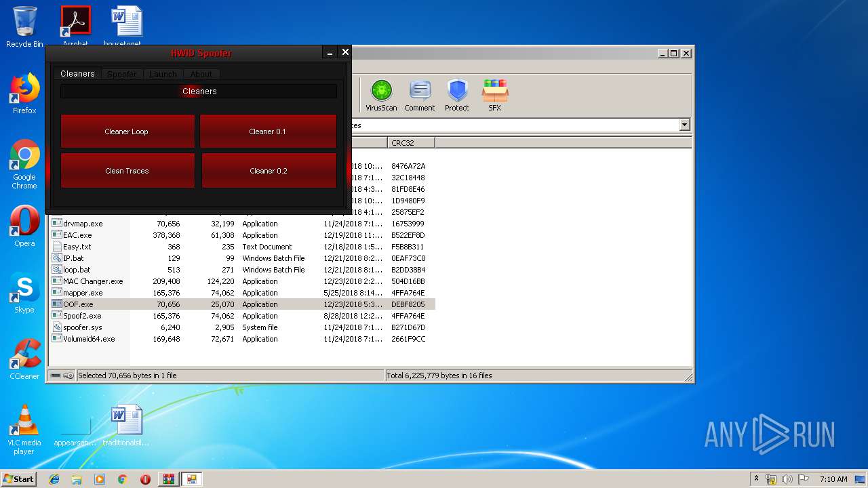The image size is (868, 488).
Task: Click the Text Document type cell
Action: (267, 247)
